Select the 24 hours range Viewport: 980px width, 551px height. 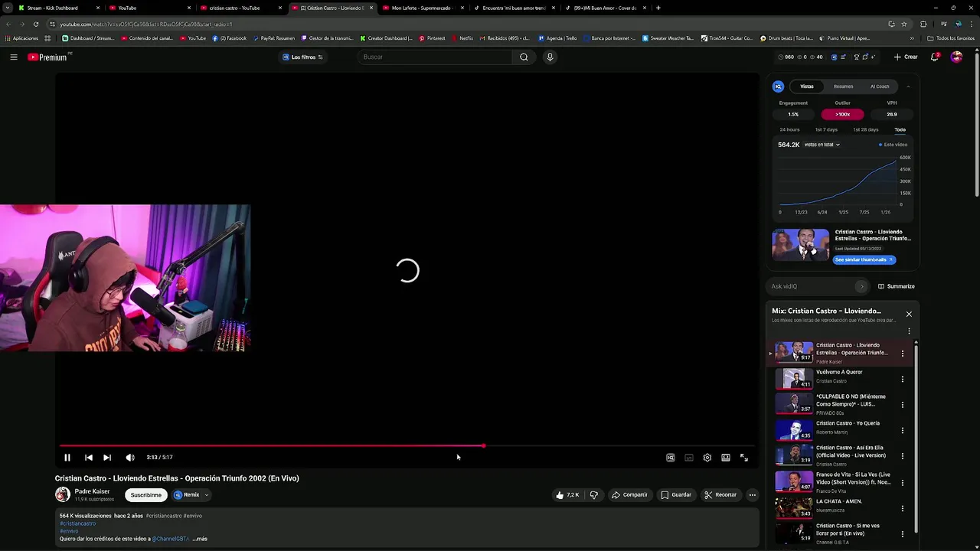[x=789, y=129]
